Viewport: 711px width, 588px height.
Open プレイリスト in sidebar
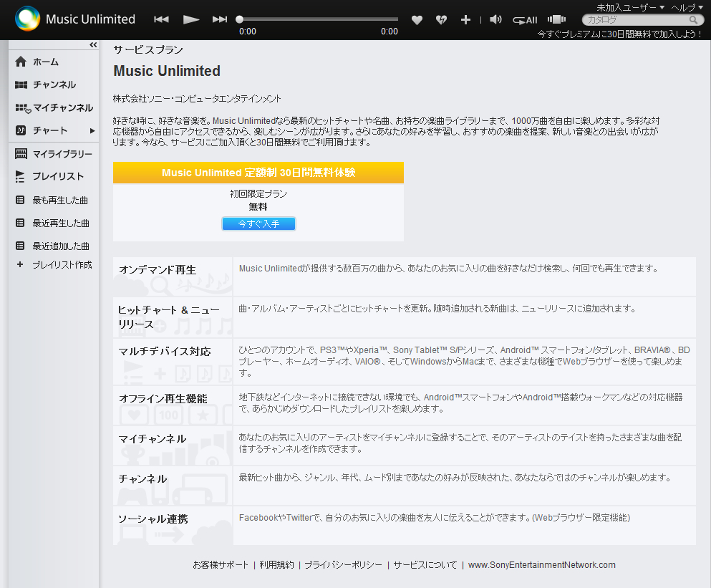(x=57, y=176)
